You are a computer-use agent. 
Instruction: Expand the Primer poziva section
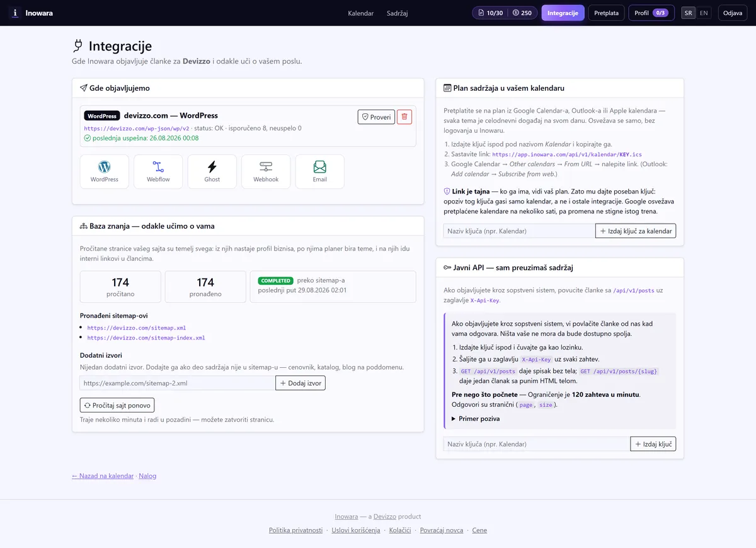tap(476, 419)
